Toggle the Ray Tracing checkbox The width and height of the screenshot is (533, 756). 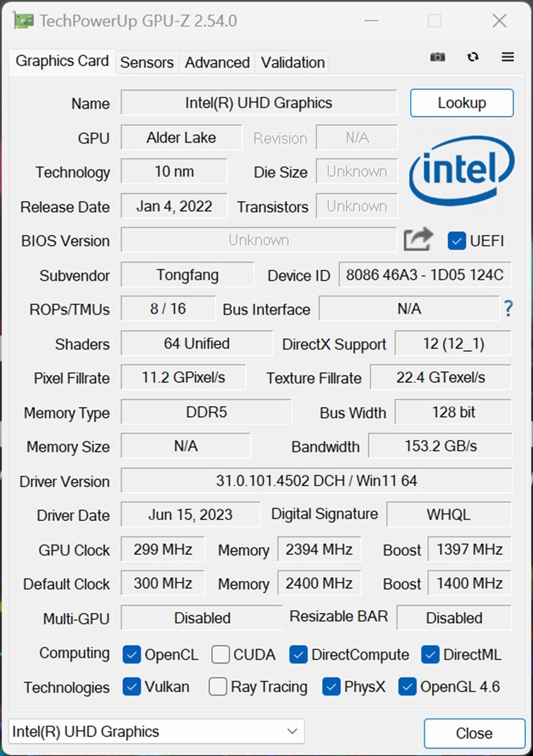[x=217, y=687]
